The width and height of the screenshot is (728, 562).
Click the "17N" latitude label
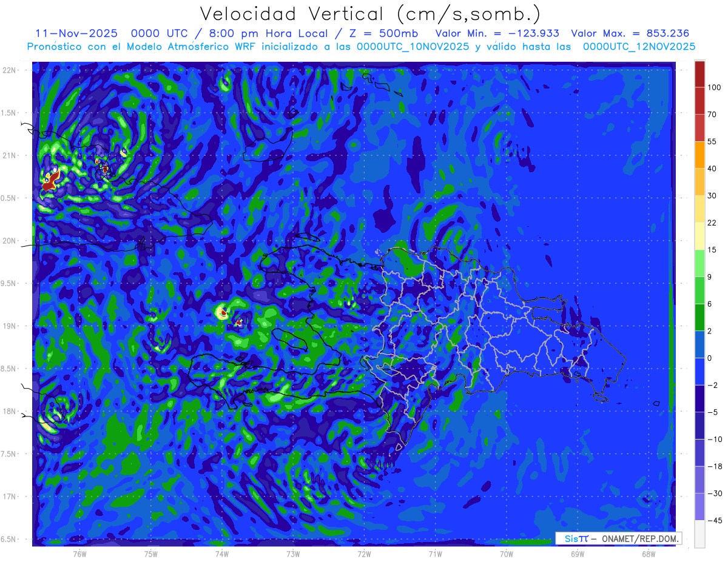coord(10,497)
